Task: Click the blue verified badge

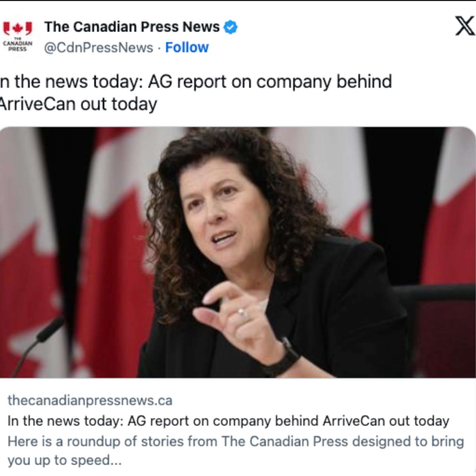Action: pos(231,27)
